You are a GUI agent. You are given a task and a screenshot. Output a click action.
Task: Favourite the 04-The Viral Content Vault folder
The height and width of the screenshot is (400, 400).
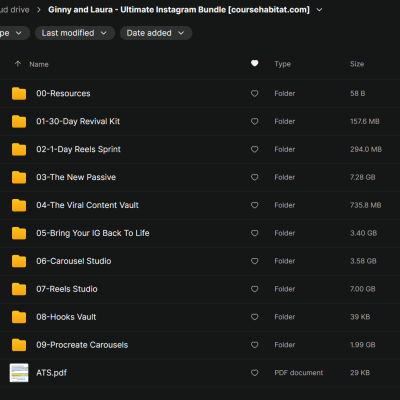(x=254, y=205)
